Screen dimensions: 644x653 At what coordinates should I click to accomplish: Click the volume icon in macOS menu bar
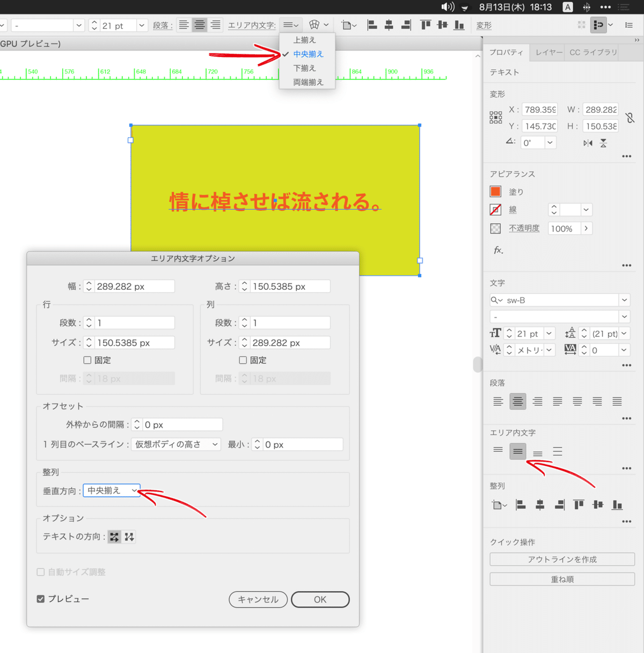click(448, 7)
